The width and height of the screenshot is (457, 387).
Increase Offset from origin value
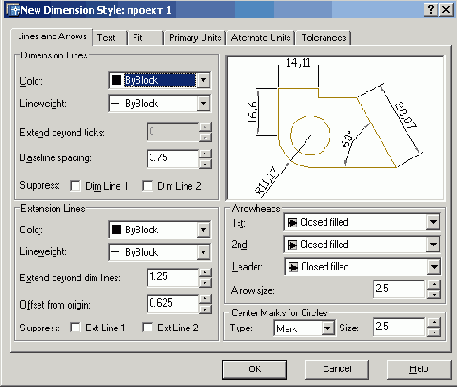205,298
